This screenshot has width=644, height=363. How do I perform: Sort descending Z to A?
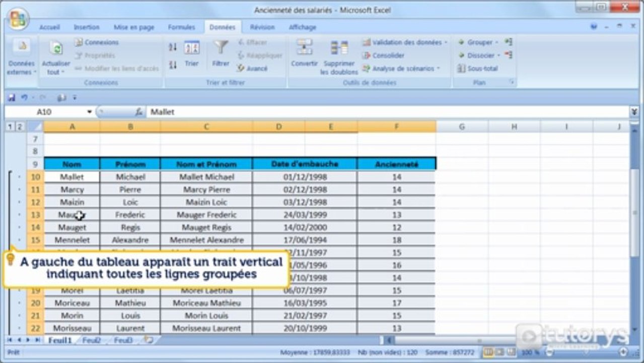(173, 65)
